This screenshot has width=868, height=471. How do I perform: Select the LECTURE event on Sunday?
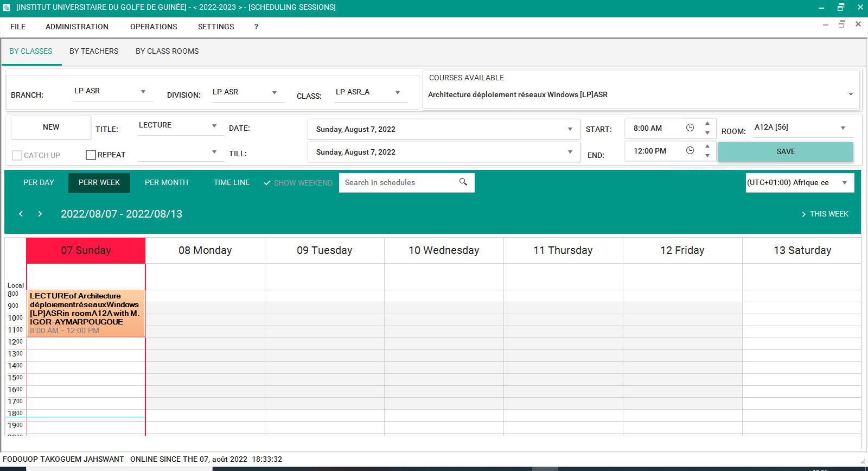(86, 314)
